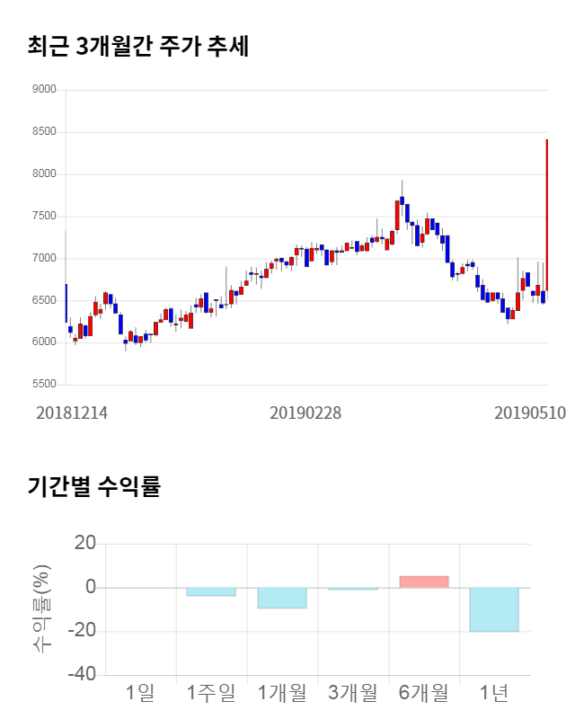
Task: Click the 기간별 수익률 heading
Action: coord(93,487)
